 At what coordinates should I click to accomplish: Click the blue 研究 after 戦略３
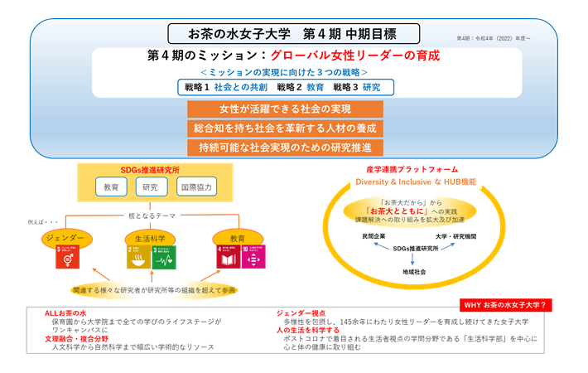click(x=371, y=87)
